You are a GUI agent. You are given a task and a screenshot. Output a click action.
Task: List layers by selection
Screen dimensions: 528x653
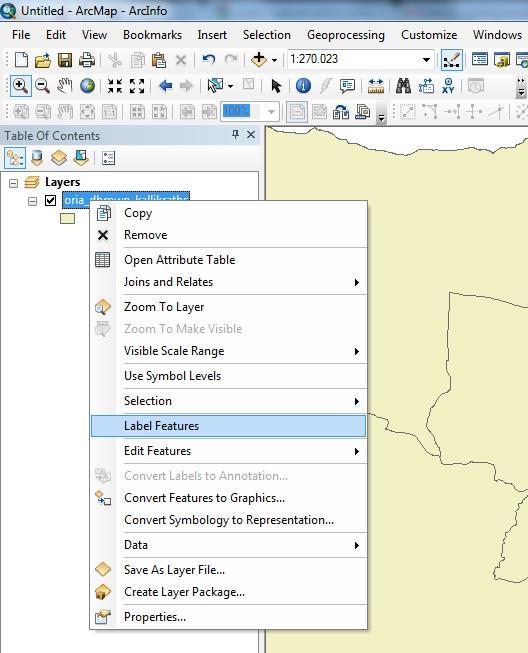(x=81, y=158)
